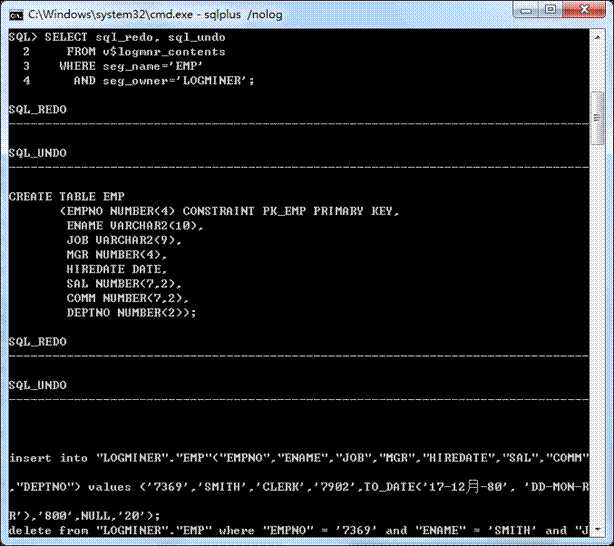
Task: Click the values line containing '7369','SMITH'
Action: [299, 487]
